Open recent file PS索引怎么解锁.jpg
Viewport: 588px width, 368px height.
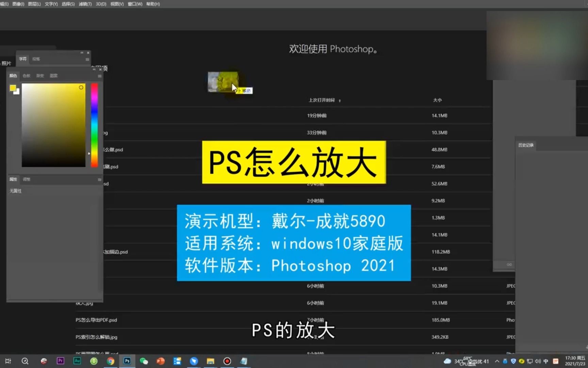coord(96,337)
